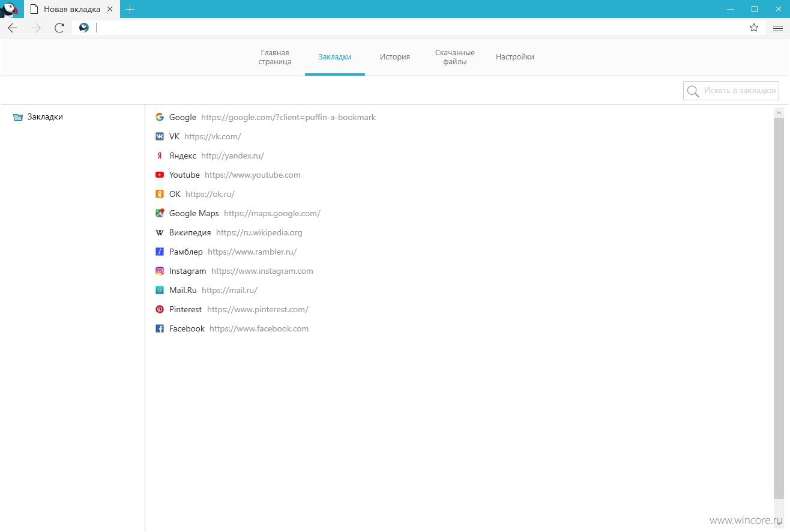Click the Facebook favicon
This screenshot has height=532, width=790.
pos(160,328)
